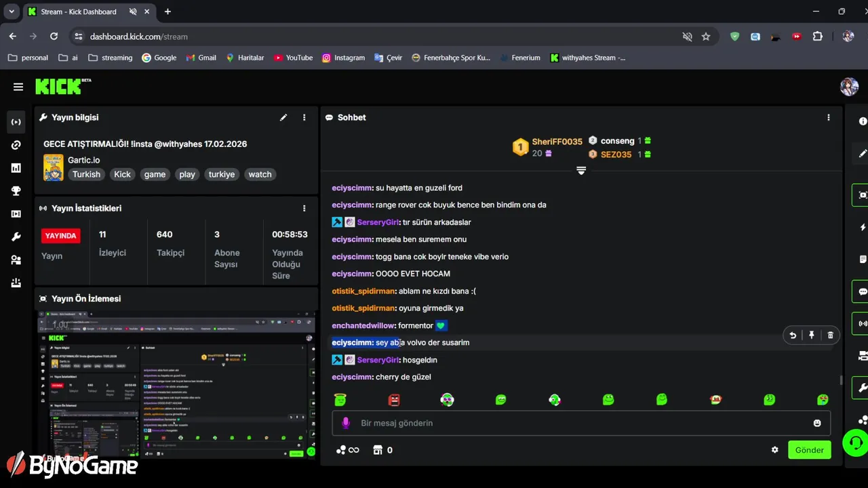Image resolution: width=868 pixels, height=488 pixels.
Task: Click the info icon in right sidebar
Action: 863,121
